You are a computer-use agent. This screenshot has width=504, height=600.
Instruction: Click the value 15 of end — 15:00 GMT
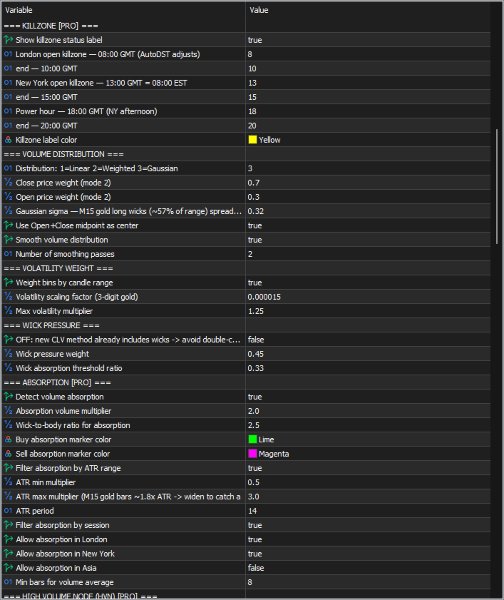click(252, 97)
